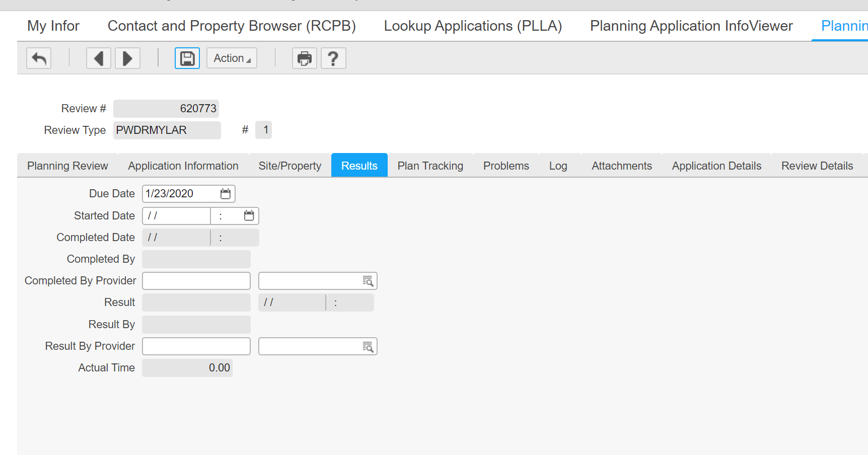Save the review with the disk icon

pyautogui.click(x=187, y=58)
